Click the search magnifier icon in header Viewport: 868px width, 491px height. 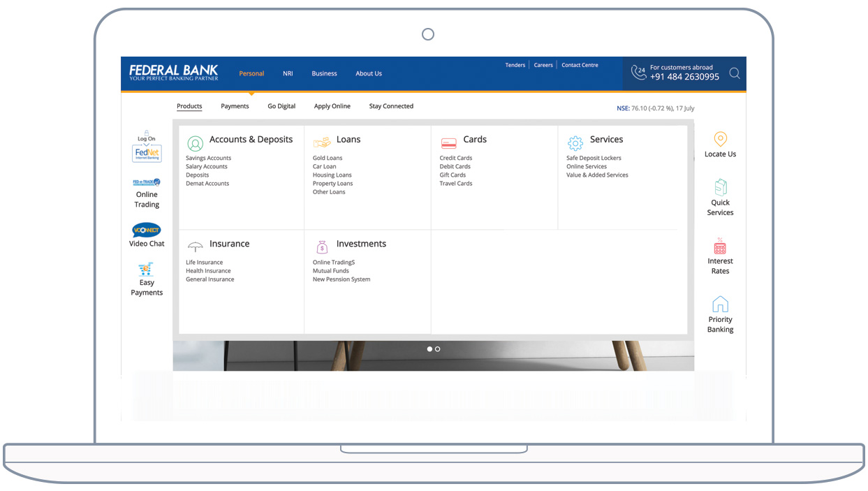(734, 73)
